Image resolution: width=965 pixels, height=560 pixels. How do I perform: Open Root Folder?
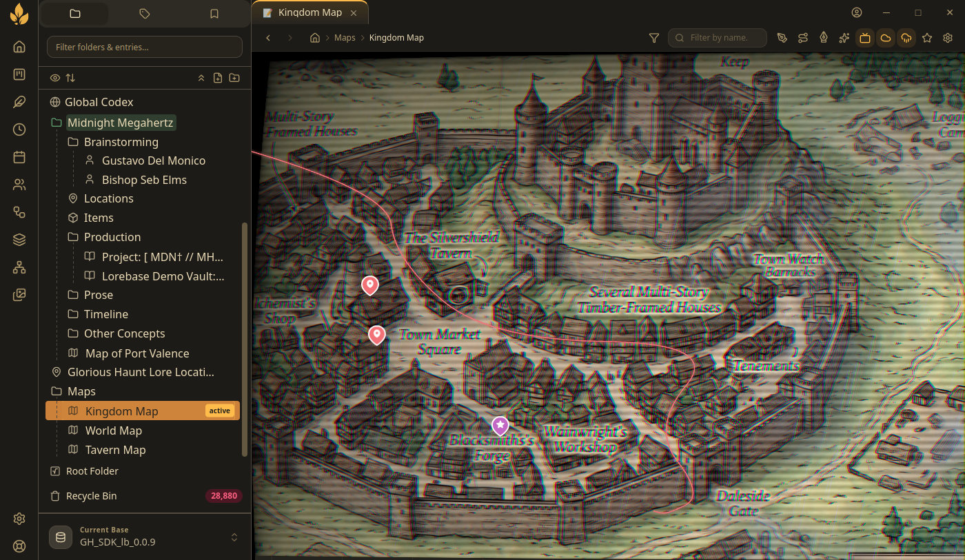click(x=92, y=471)
